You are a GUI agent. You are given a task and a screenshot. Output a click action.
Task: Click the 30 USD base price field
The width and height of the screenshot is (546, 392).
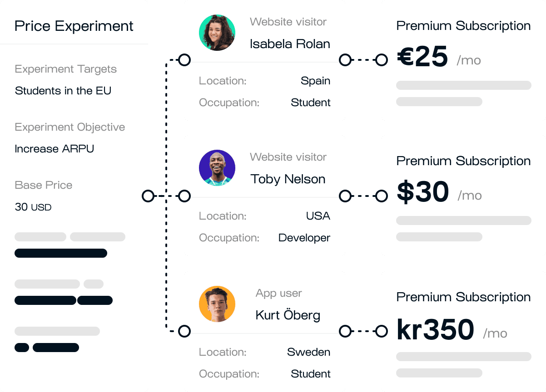pos(33,207)
